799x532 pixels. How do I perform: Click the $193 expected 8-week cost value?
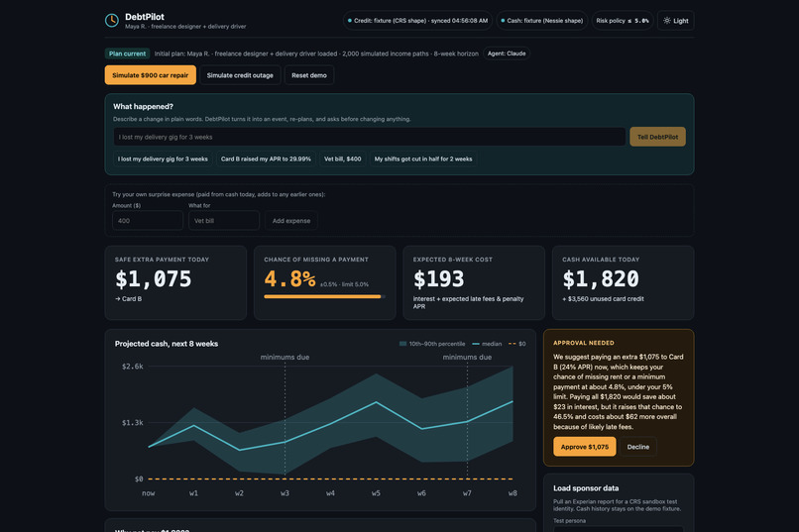click(x=438, y=279)
